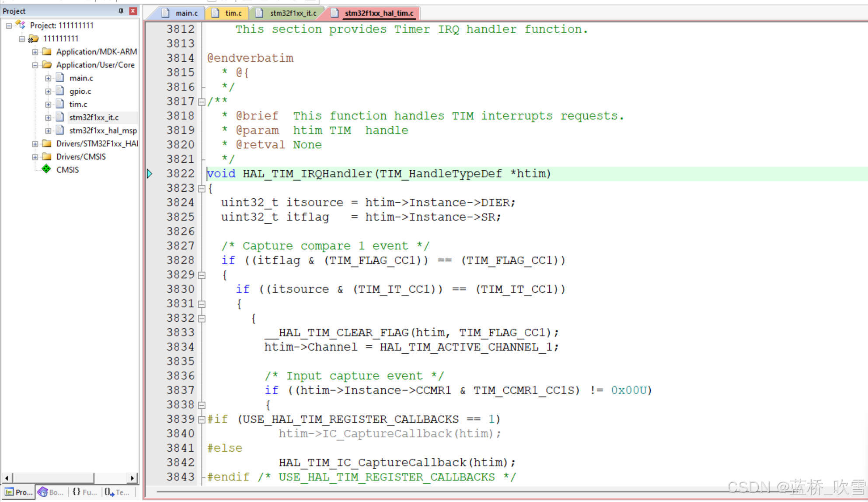Image resolution: width=868 pixels, height=502 pixels.
Task: Click the green CMSIS diamond icon
Action: tap(46, 169)
